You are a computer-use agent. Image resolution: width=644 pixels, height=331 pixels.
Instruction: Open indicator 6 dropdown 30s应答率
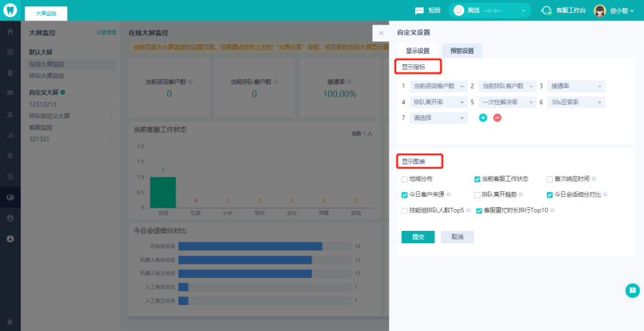[x=576, y=102]
